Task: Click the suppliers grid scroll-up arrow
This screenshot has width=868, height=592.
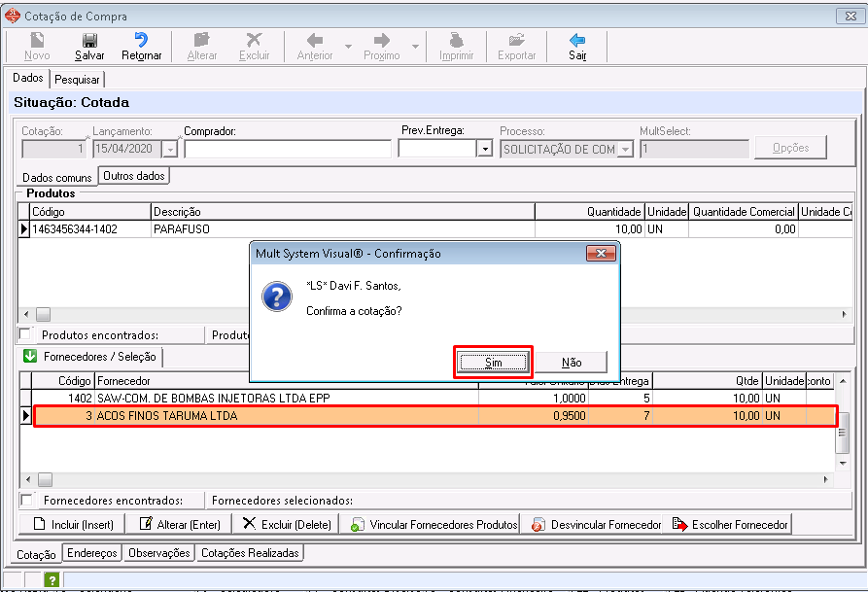Action: 843,381
